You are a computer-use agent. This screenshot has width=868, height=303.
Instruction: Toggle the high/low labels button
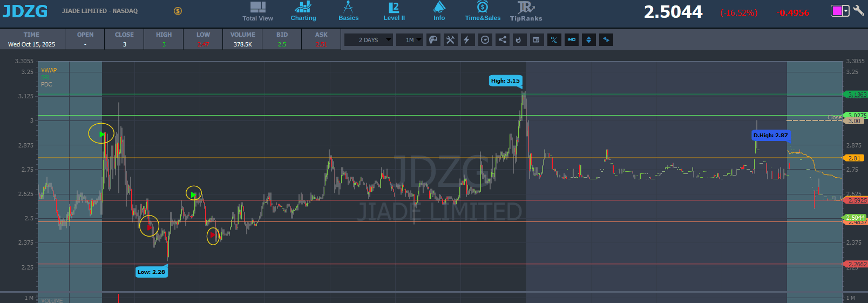tap(554, 39)
